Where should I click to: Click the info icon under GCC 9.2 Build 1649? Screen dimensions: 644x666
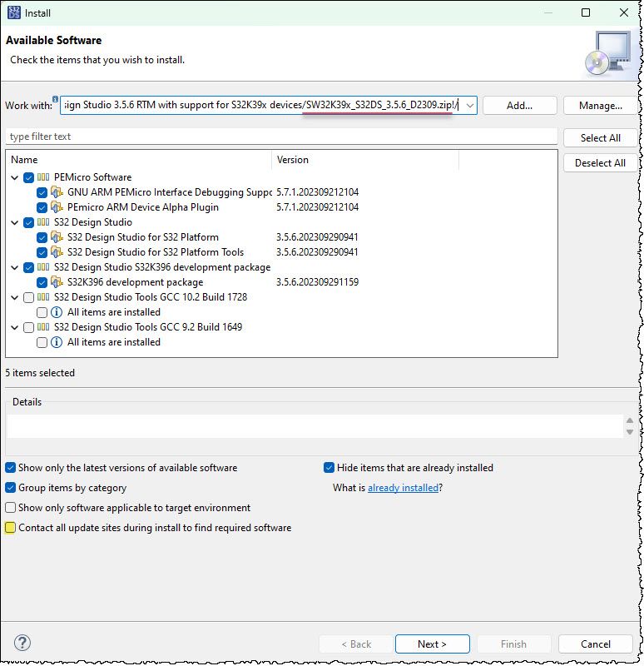click(x=57, y=342)
